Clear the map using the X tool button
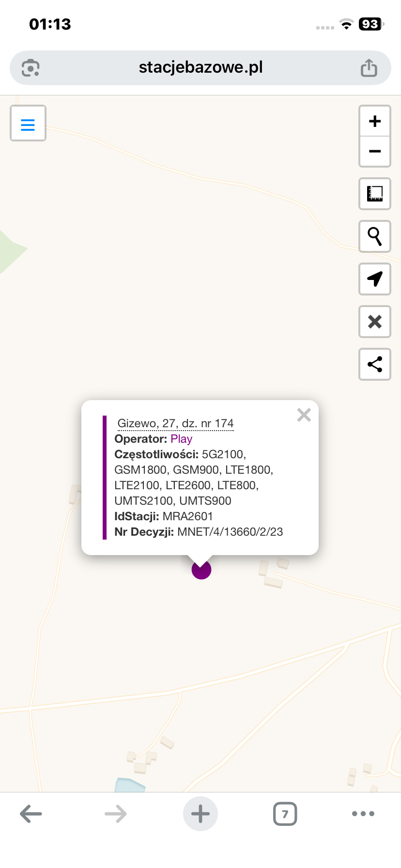 coord(375,322)
